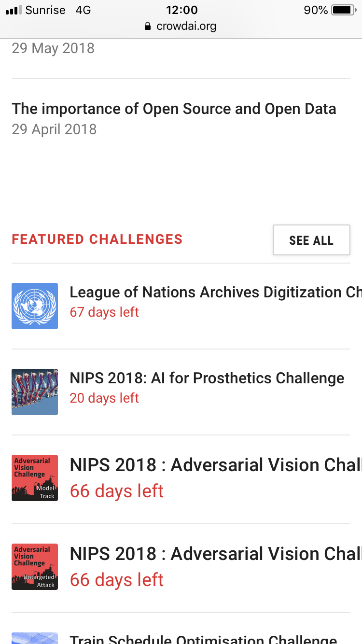Tap the Adversarial Vision Untargeted Attack icon
This screenshot has width=362, height=644.
pyautogui.click(x=35, y=567)
